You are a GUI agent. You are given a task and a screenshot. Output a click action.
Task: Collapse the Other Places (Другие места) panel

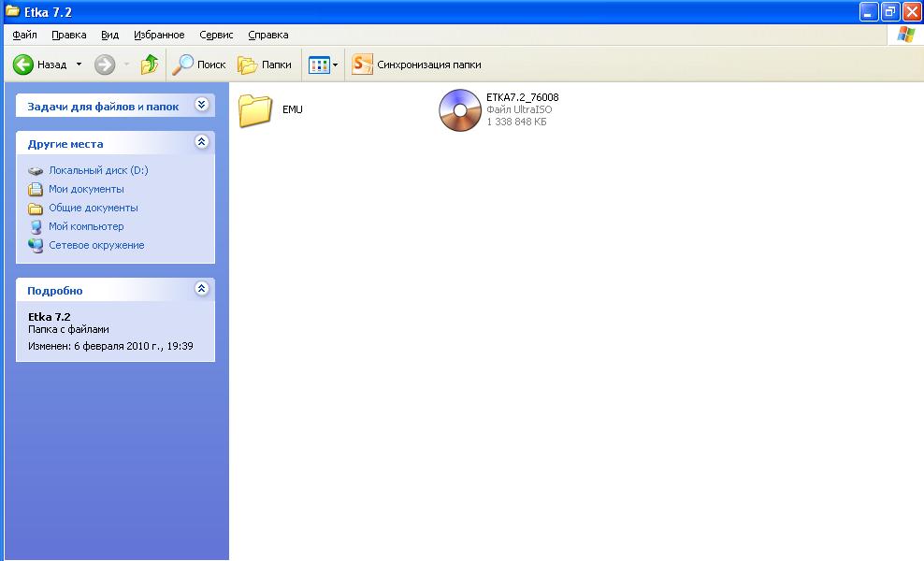[x=201, y=143]
